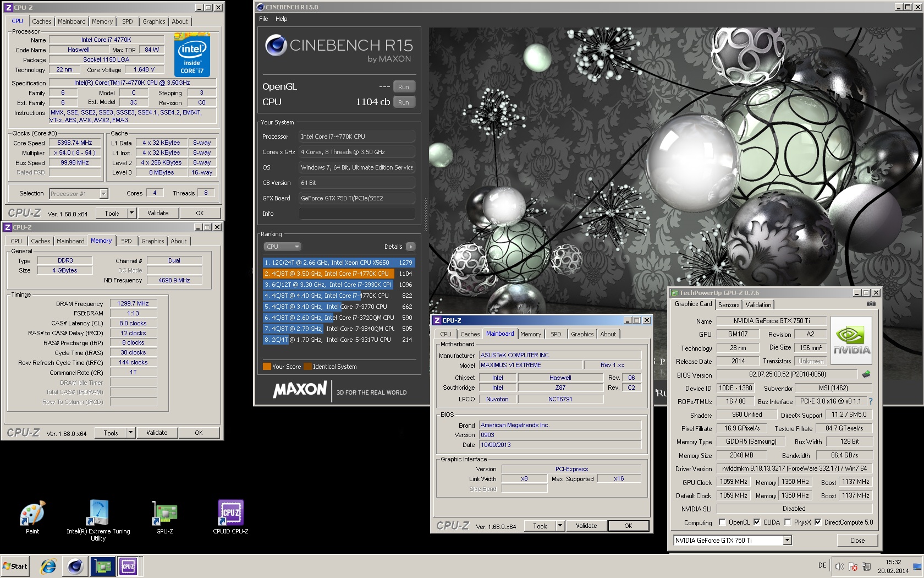
Task: Open the Cinebench File menu
Action: [x=263, y=19]
